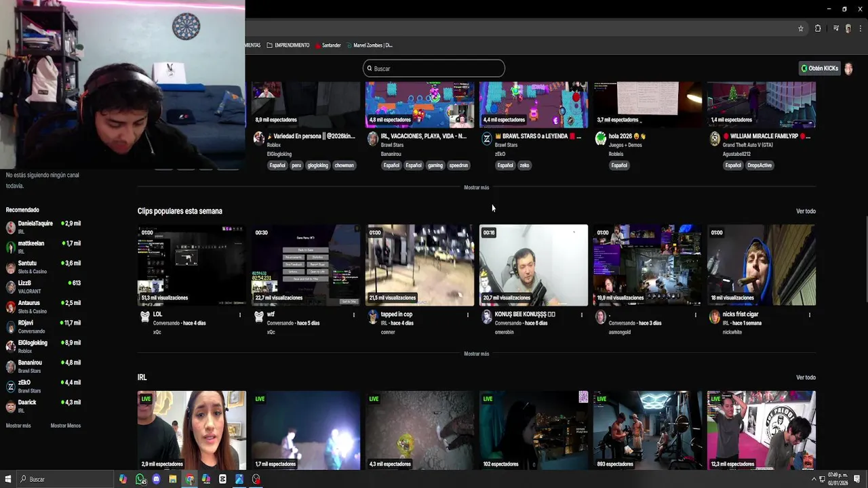Click zEkO logo avatar in sidebar
Viewport: 868px width, 488px height.
pos(11,386)
